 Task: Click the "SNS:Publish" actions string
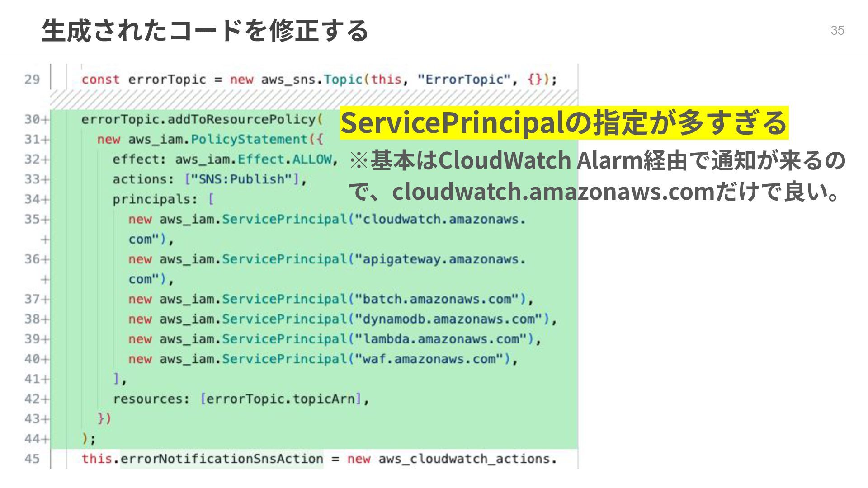(242, 179)
